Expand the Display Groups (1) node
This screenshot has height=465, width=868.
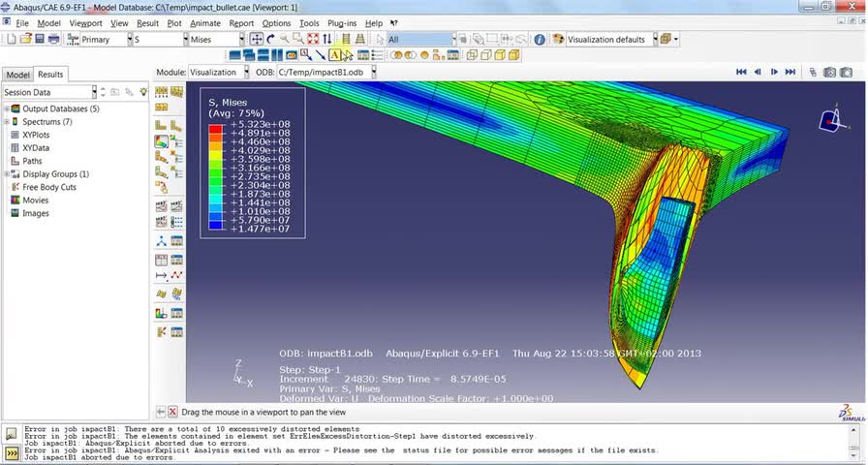pos(7,174)
